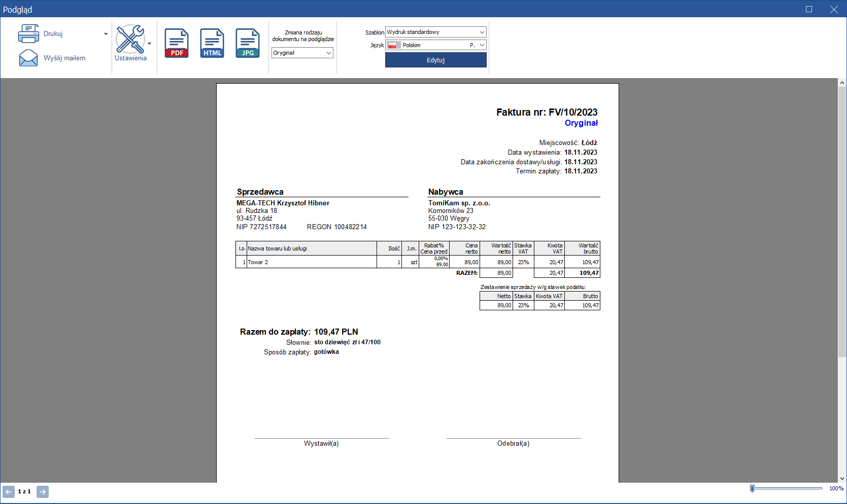This screenshot has width=847, height=504.
Task: Open the Oryginał document type dropdown
Action: tap(302, 53)
